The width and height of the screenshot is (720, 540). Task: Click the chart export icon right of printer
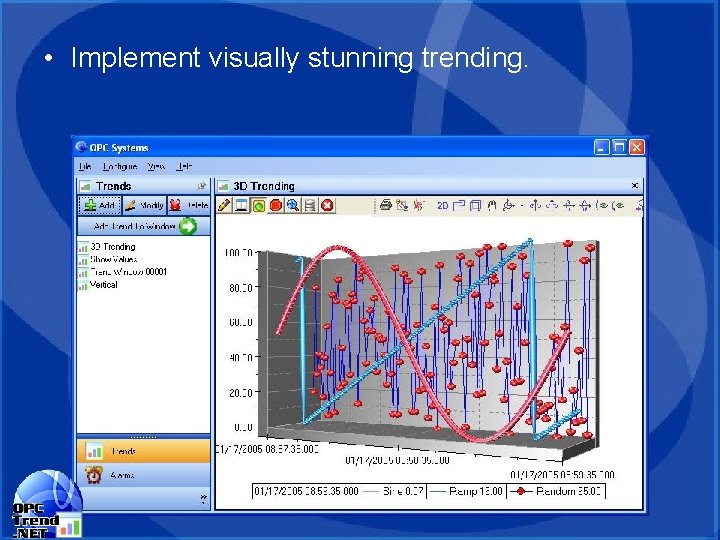[x=402, y=205]
